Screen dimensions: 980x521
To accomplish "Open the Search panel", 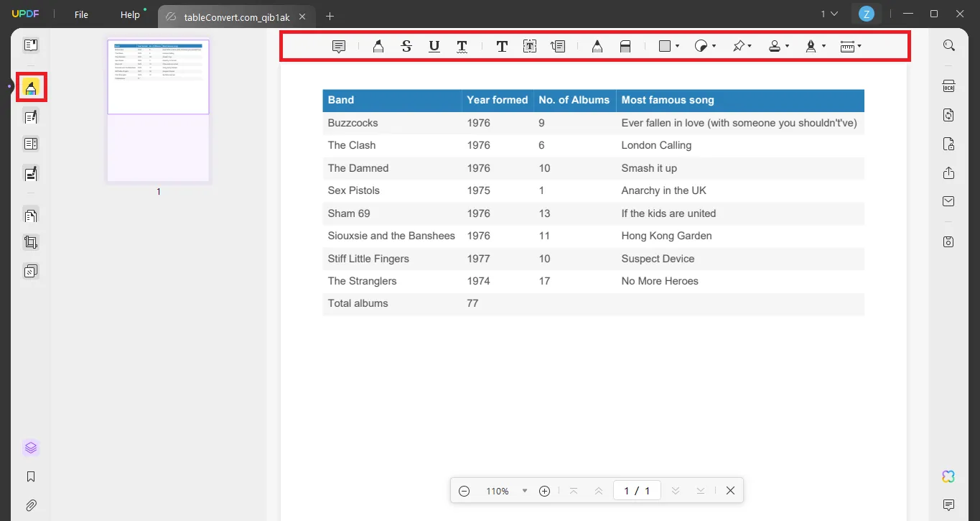I will tap(948, 45).
